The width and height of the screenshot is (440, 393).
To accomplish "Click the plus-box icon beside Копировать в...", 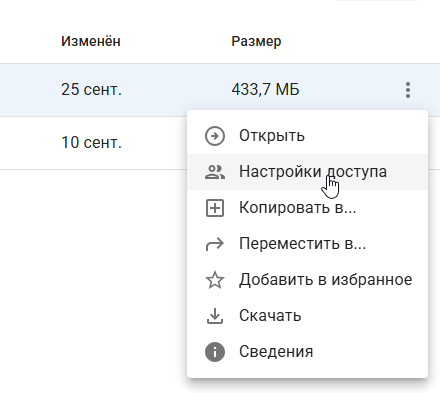I will (215, 208).
